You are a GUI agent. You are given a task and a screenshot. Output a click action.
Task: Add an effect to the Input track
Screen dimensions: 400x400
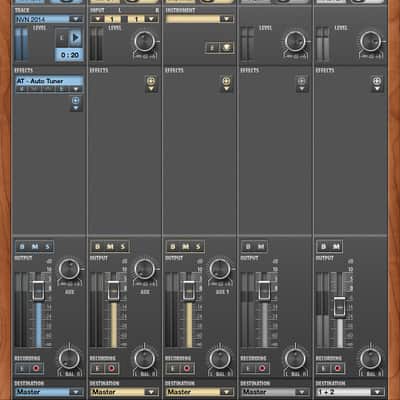[151, 81]
